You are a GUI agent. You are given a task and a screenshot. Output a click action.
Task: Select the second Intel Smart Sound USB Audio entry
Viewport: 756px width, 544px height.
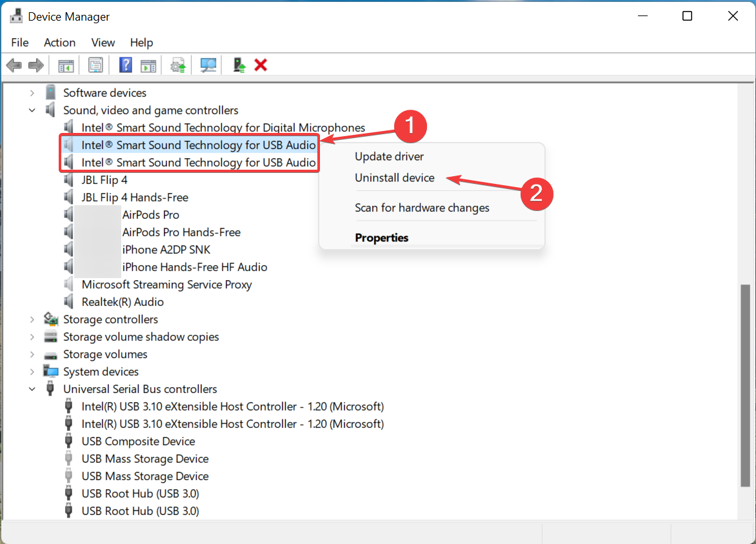[198, 163]
